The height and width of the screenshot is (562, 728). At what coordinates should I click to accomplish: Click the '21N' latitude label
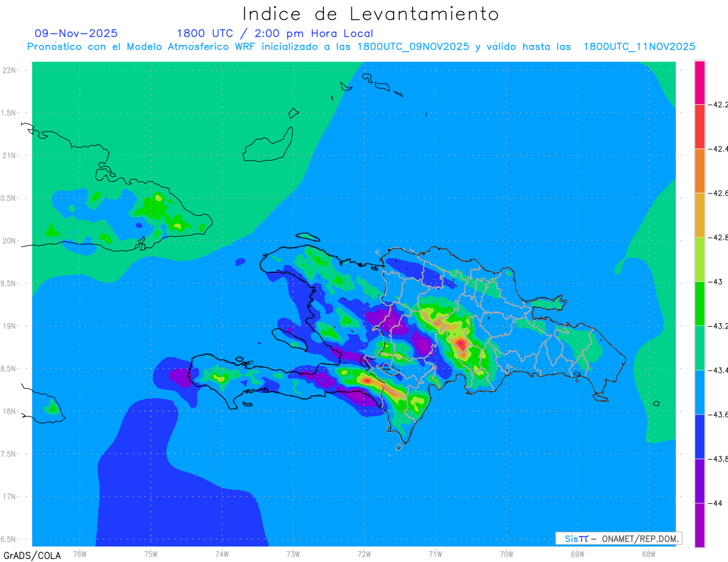pyautogui.click(x=9, y=155)
